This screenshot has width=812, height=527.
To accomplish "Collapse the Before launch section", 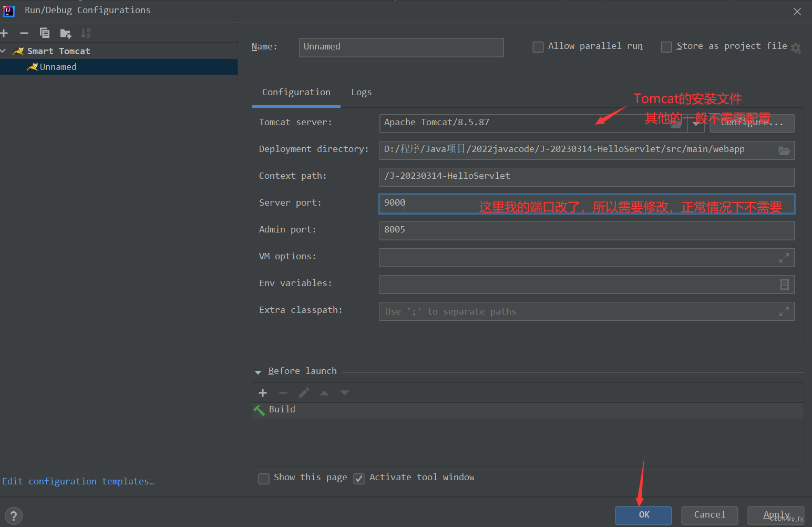I will coord(258,372).
